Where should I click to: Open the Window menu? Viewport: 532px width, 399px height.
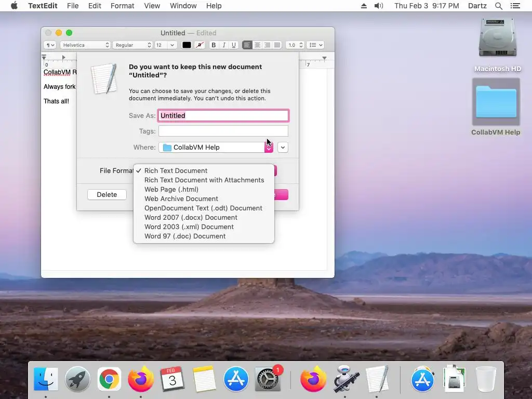pos(183,6)
